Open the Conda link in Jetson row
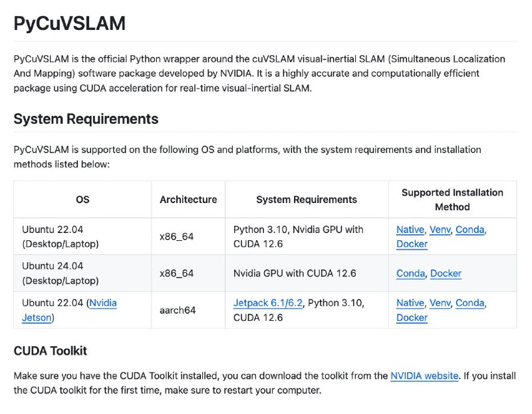The image size is (532, 414). (470, 303)
